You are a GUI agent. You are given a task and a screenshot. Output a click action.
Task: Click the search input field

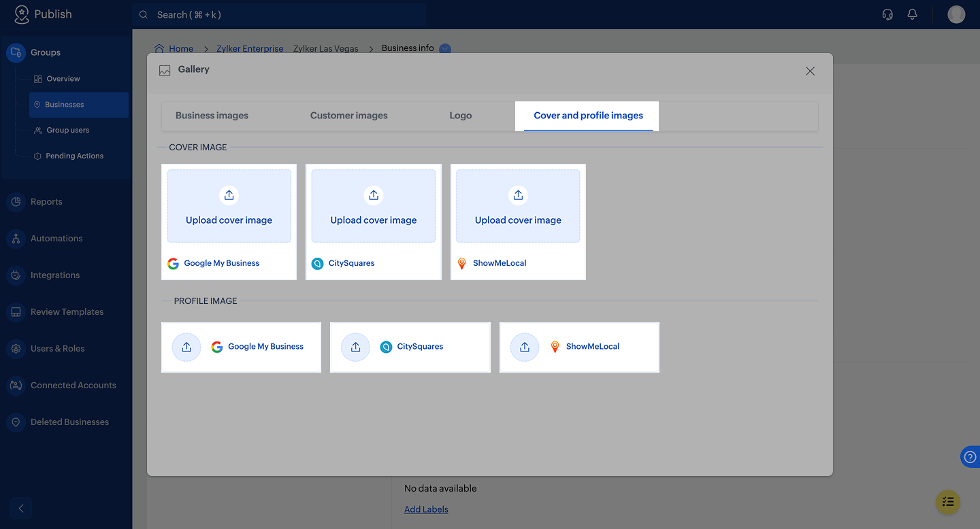[x=279, y=14]
